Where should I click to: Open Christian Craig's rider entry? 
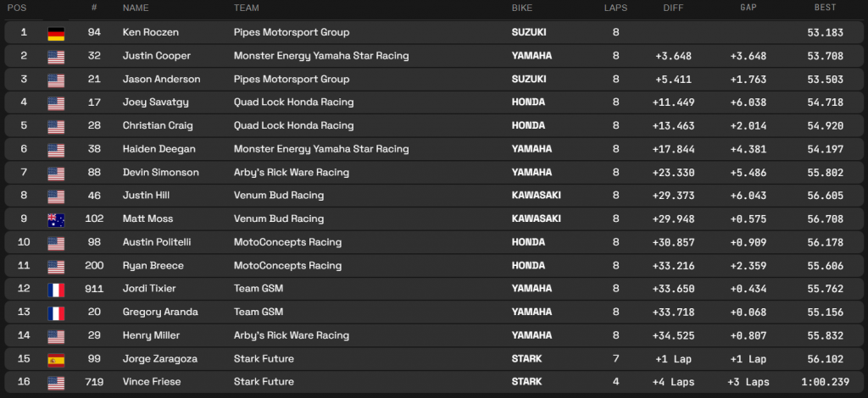tap(158, 125)
